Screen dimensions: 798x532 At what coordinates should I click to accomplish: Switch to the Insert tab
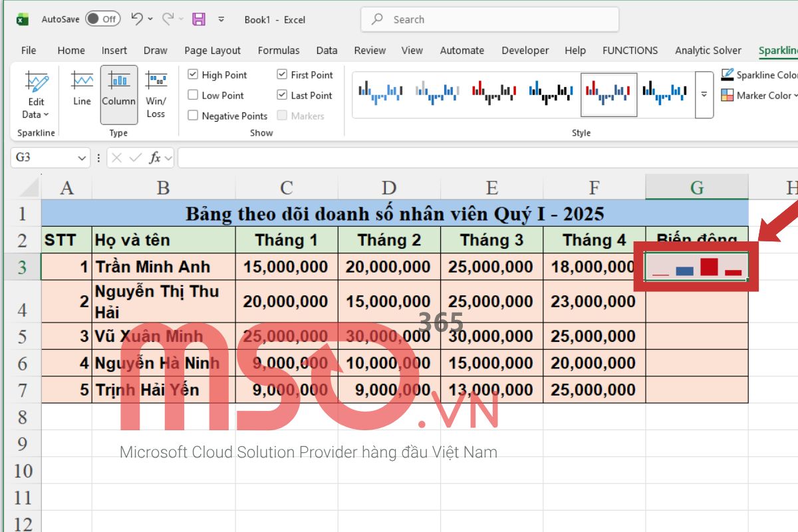point(114,51)
